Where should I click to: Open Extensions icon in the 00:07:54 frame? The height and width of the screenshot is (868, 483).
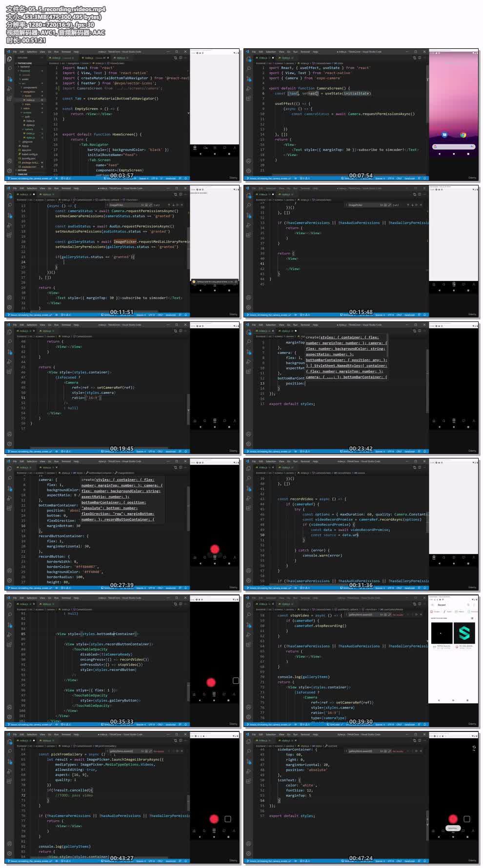248,99
